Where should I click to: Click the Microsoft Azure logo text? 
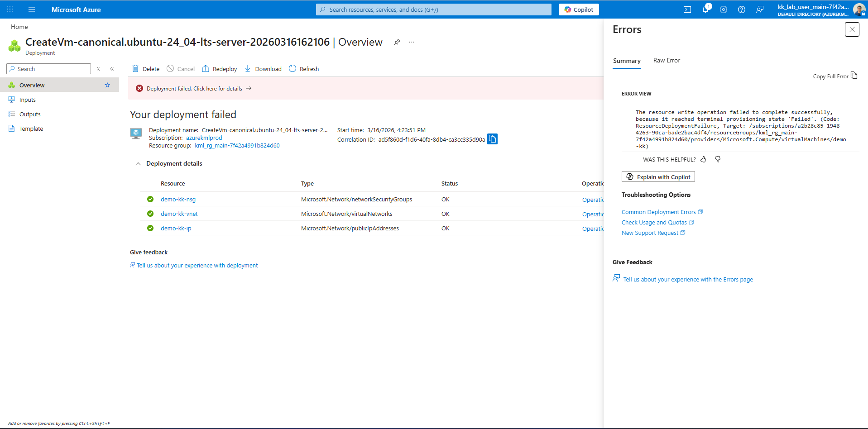tap(76, 10)
